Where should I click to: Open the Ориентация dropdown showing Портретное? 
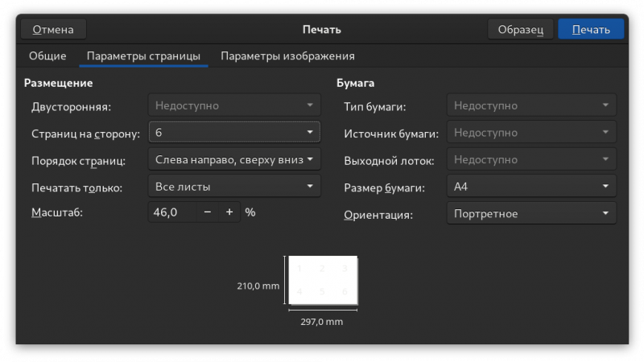click(531, 213)
